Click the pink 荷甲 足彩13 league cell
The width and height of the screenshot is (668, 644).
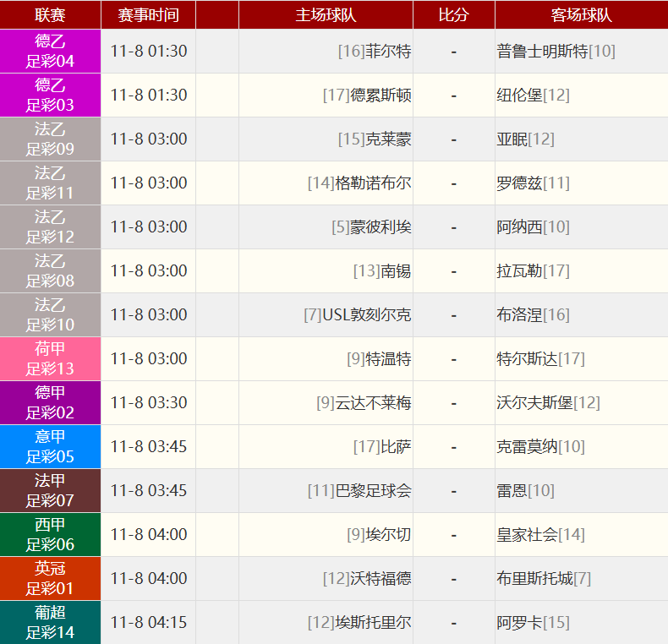coord(50,359)
